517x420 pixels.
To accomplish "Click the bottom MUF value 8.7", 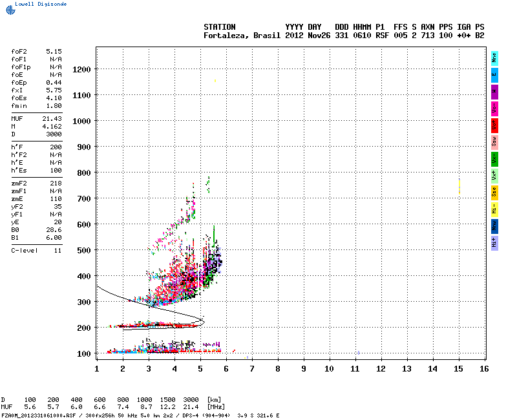I will click(x=146, y=407).
